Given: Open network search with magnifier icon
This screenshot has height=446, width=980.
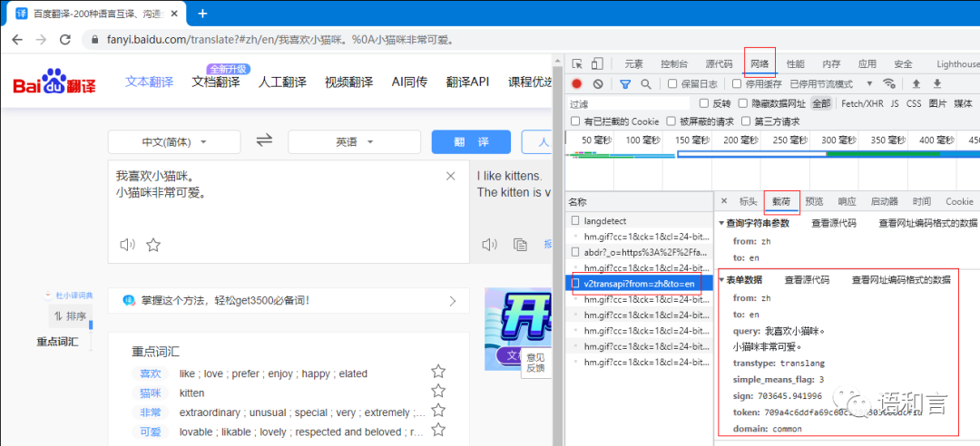Looking at the screenshot, I should (x=646, y=83).
